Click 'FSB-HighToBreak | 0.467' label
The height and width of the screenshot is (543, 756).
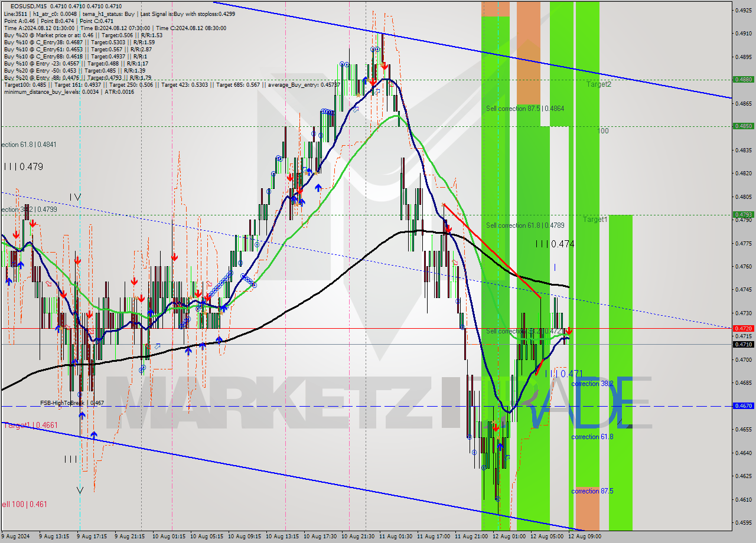click(72, 403)
